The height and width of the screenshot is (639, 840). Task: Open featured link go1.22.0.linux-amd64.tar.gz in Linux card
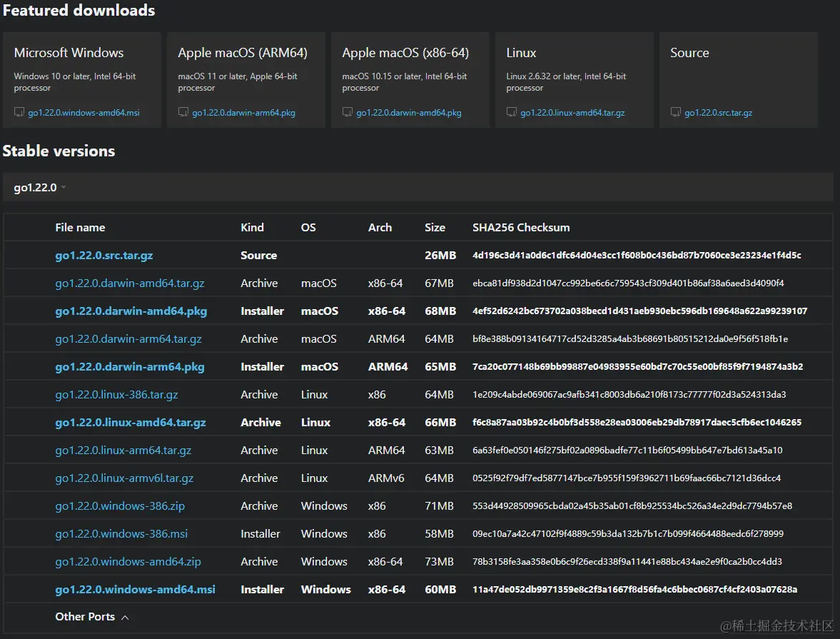572,113
